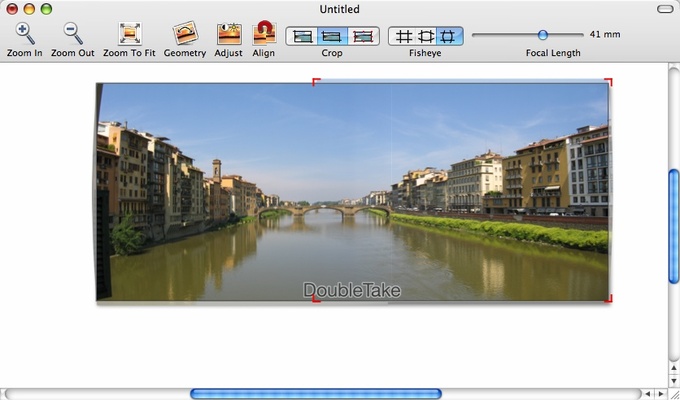Choose the middle Fisheye option
Image resolution: width=680 pixels, height=400 pixels.
[x=425, y=36]
